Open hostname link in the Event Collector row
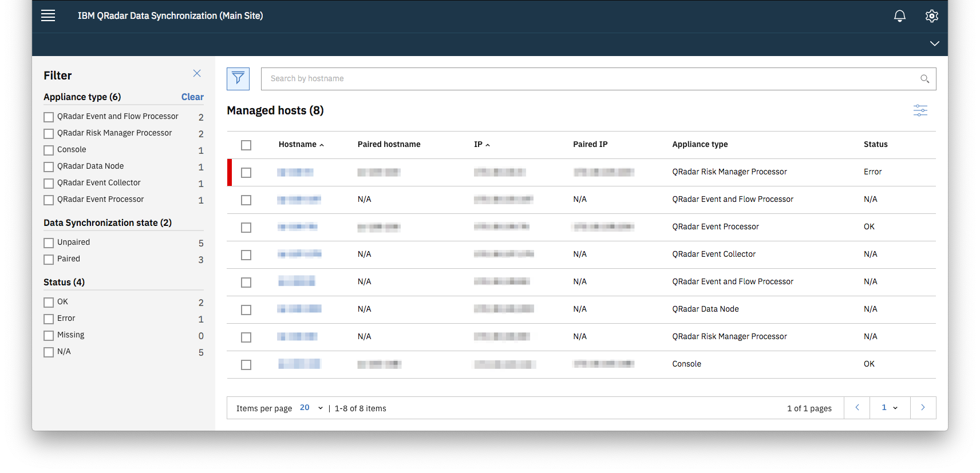The height and width of the screenshot is (473, 980). (x=299, y=254)
